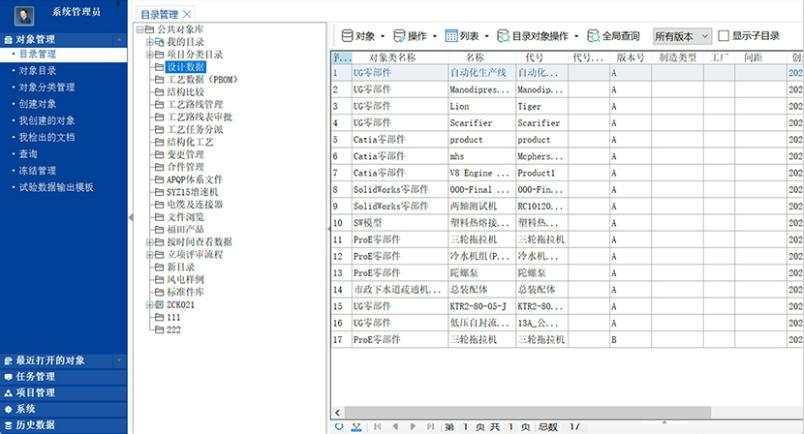Screen dimensions: 804x434
Task: Click the 目录对象操作 toolbar icon
Action: click(504, 36)
